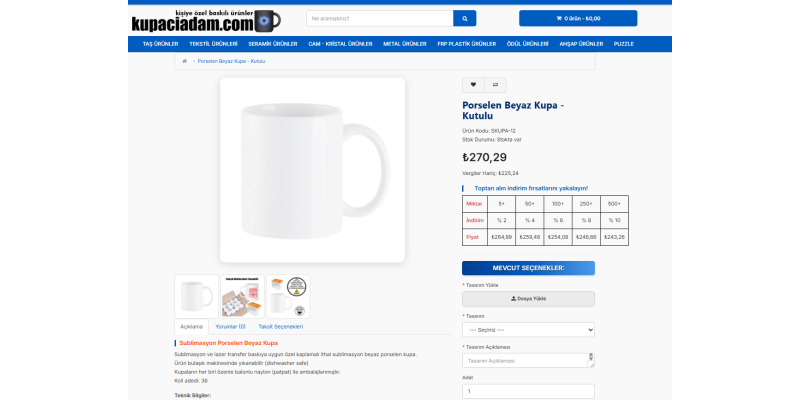Click Porselen Beyaz Kupa - Kutulu breadcrumb link
Viewport: 800px width, 400px height.
(x=231, y=61)
